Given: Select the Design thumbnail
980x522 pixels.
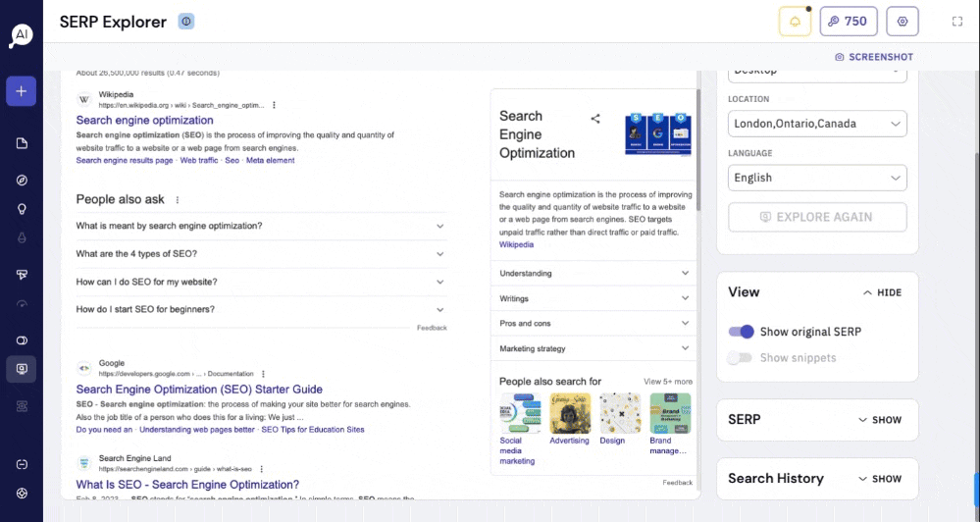Looking at the screenshot, I should 620,413.
